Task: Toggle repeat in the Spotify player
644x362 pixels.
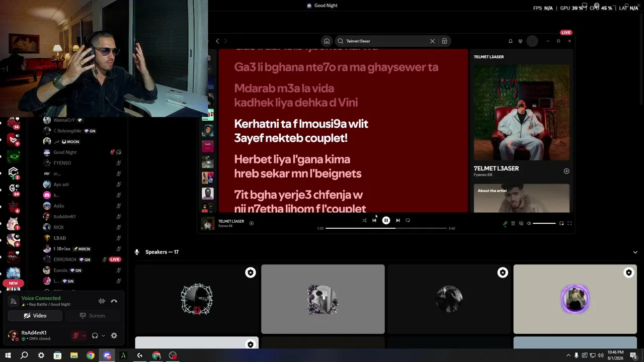Action: (x=408, y=220)
